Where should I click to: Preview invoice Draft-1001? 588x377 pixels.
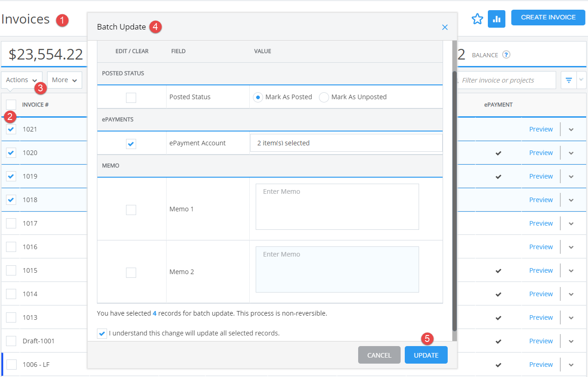[541, 341]
